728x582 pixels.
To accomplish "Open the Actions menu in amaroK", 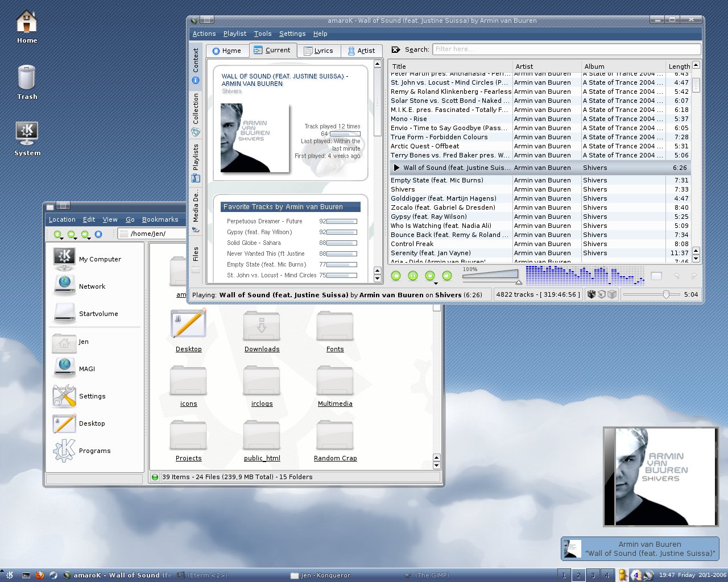I will (x=204, y=34).
